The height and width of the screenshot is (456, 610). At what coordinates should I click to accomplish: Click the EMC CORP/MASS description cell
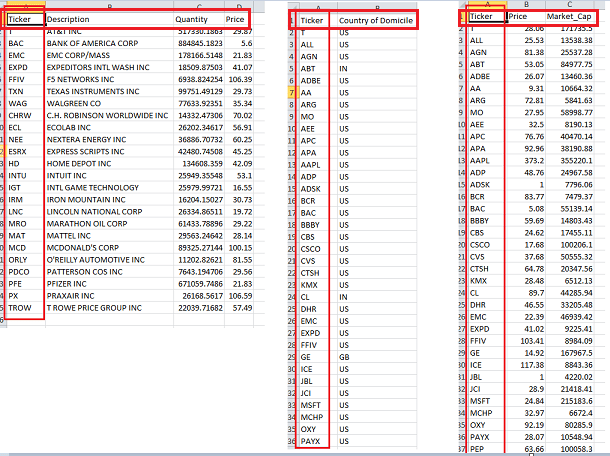(109, 55)
